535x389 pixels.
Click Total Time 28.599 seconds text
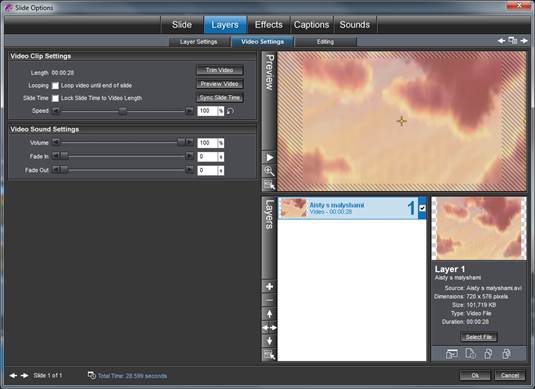132,376
